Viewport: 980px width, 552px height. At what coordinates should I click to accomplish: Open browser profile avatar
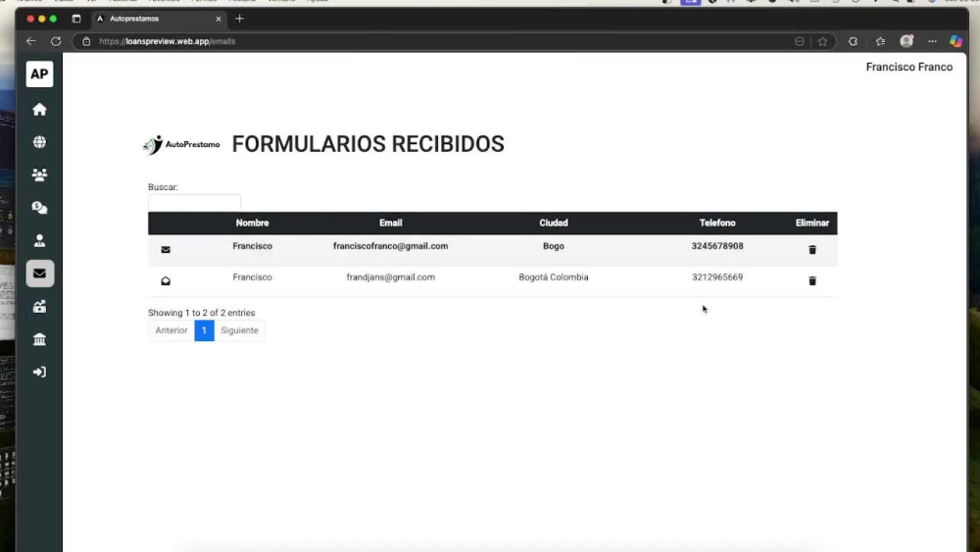[x=906, y=41]
